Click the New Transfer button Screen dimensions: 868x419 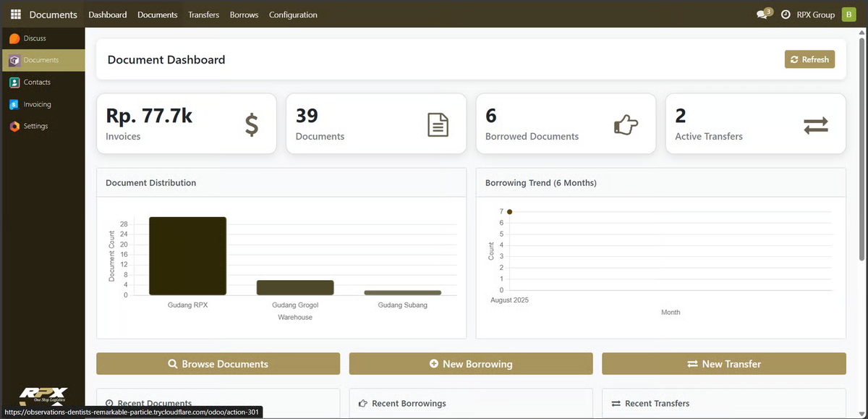(x=723, y=364)
